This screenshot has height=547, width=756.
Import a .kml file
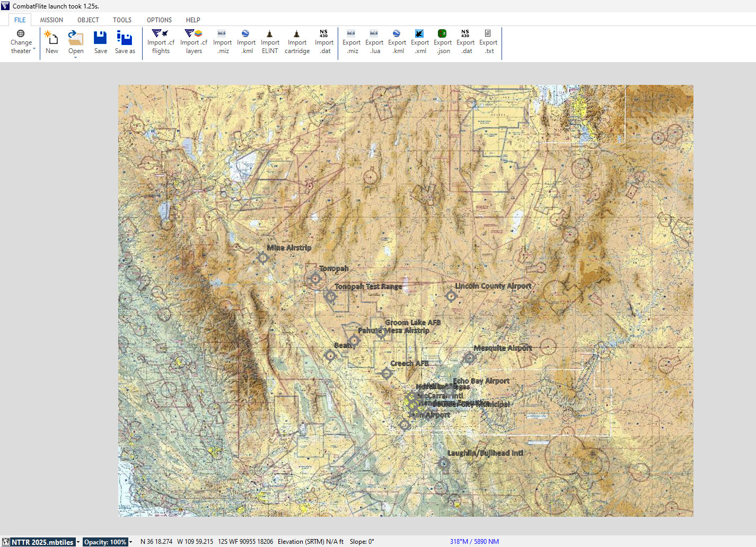coord(246,41)
